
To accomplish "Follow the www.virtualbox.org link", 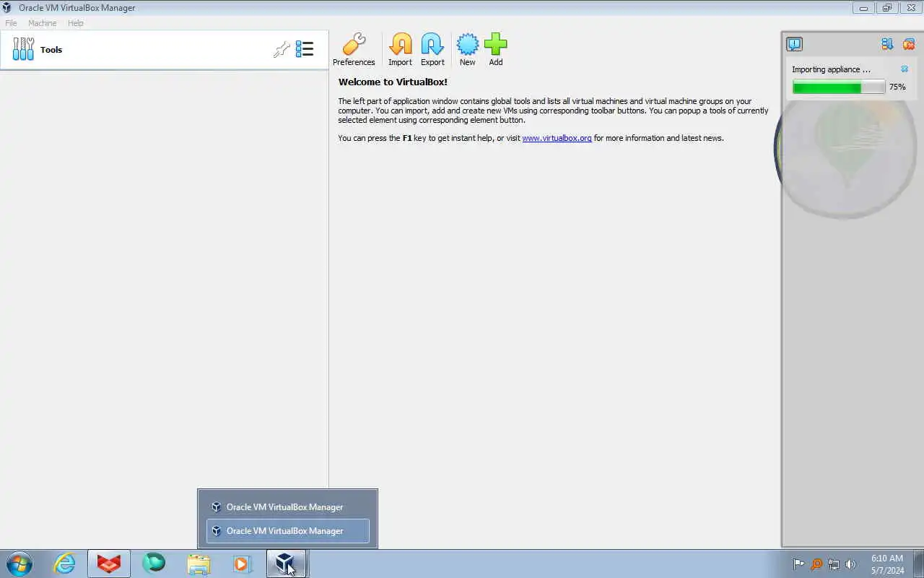I will (x=557, y=138).
